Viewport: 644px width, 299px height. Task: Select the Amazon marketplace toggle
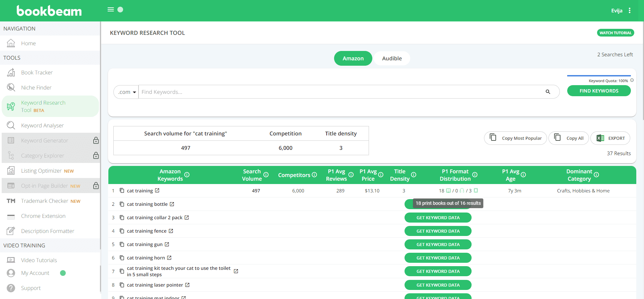[x=353, y=58]
